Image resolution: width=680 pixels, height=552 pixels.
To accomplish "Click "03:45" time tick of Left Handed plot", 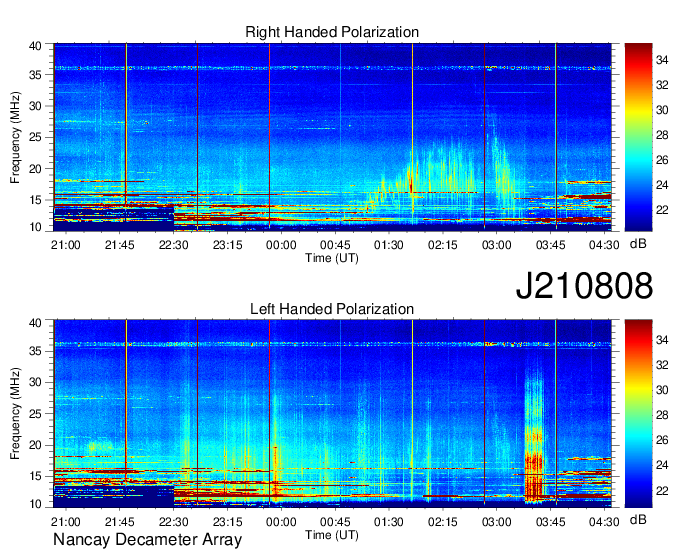I will tap(550, 521).
